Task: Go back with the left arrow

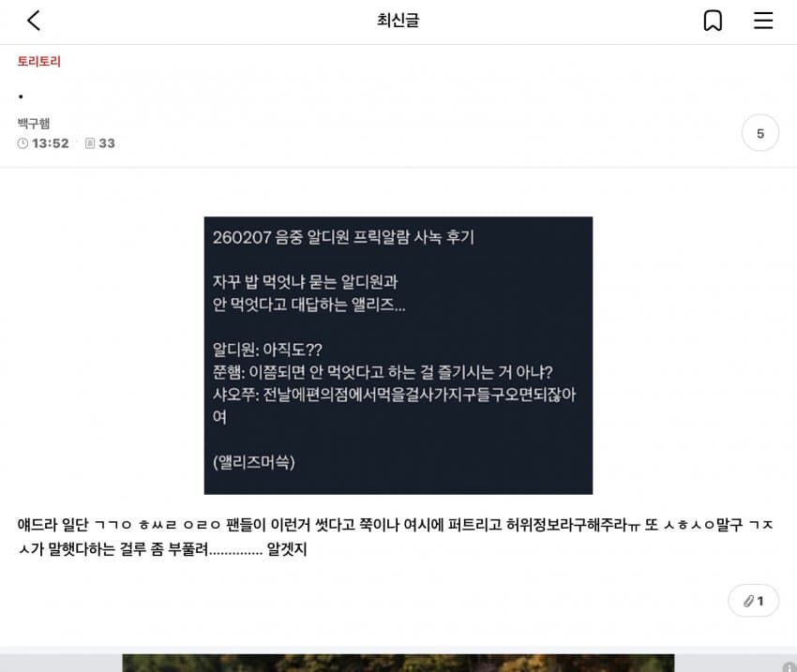Action: coord(34,21)
